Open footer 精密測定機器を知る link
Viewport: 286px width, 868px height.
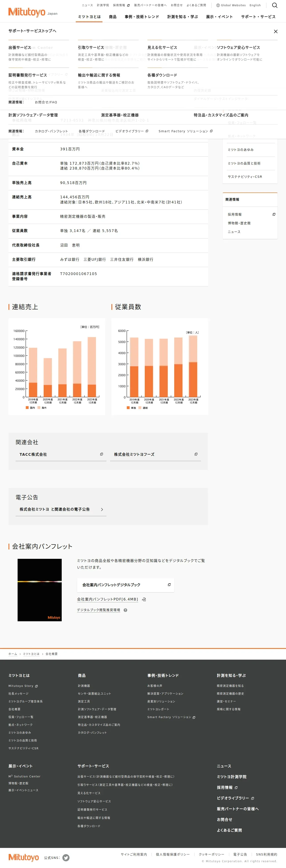click(x=230, y=686)
